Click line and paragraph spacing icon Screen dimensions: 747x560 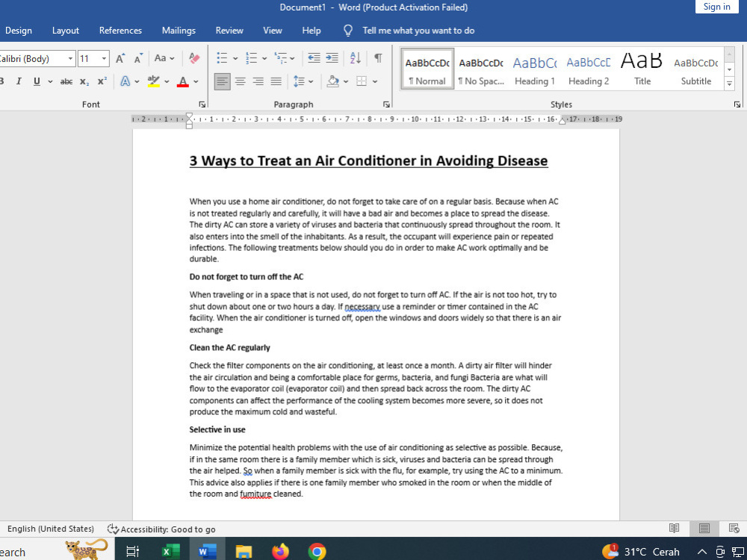(x=299, y=81)
